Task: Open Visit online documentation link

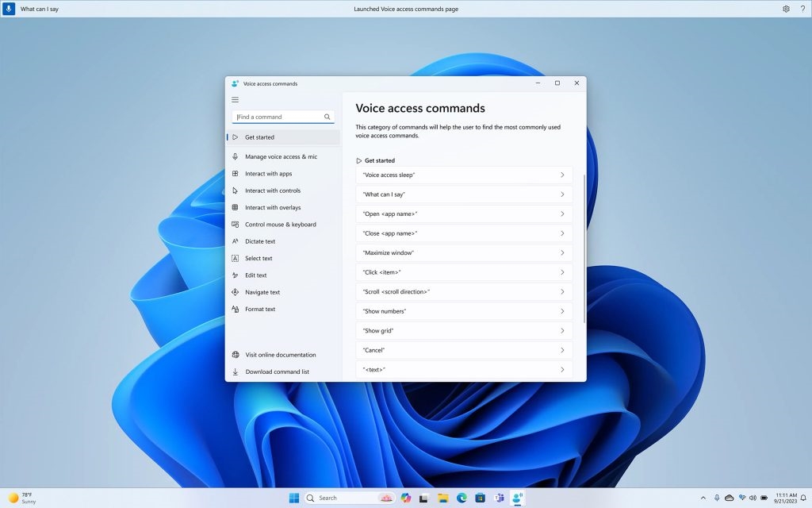Action: pyautogui.click(x=280, y=355)
